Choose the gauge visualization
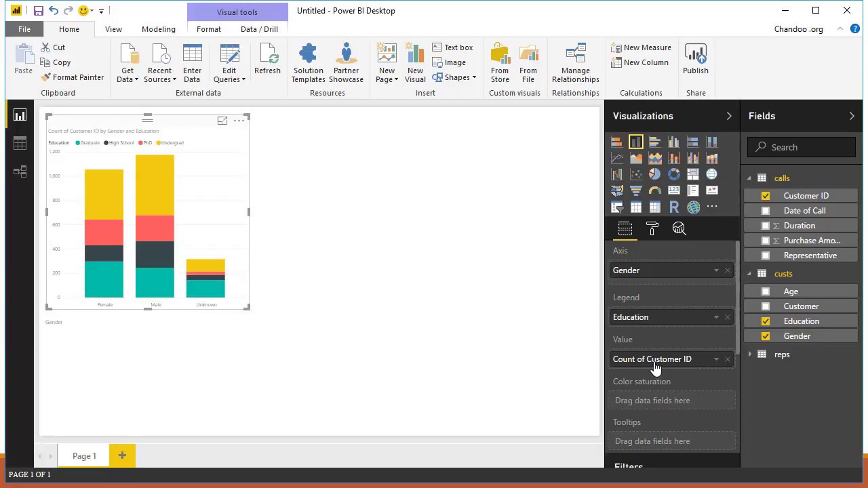Image resolution: width=868 pixels, height=488 pixels. pos(654,190)
